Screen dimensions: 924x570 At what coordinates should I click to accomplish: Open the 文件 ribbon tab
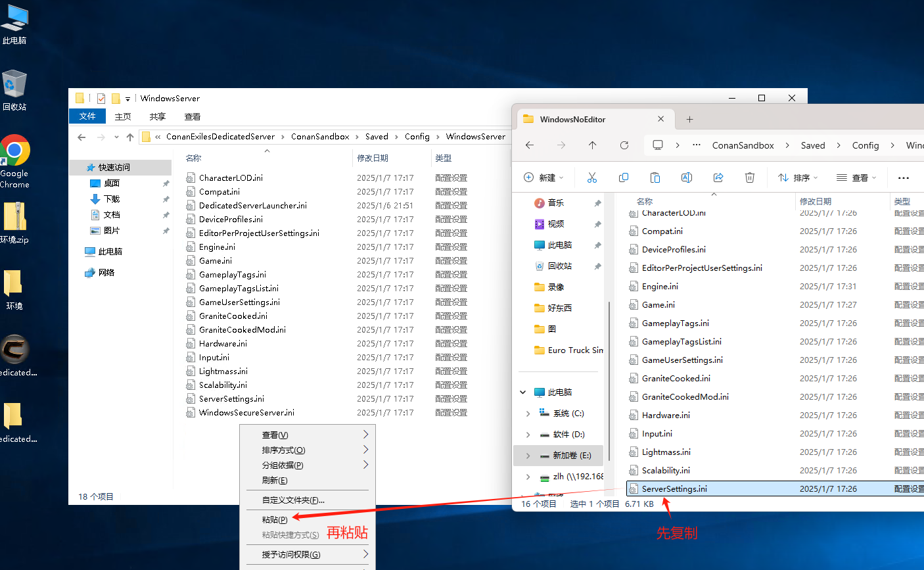pyautogui.click(x=87, y=116)
